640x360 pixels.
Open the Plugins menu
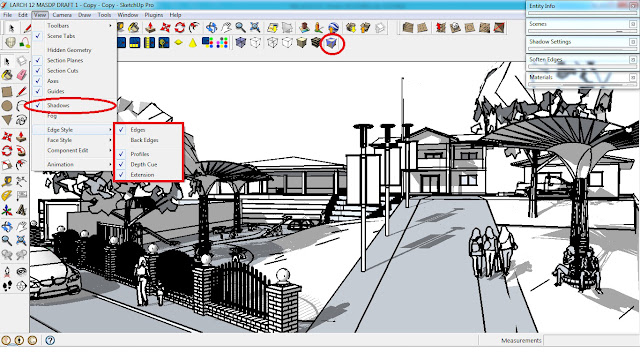153,15
